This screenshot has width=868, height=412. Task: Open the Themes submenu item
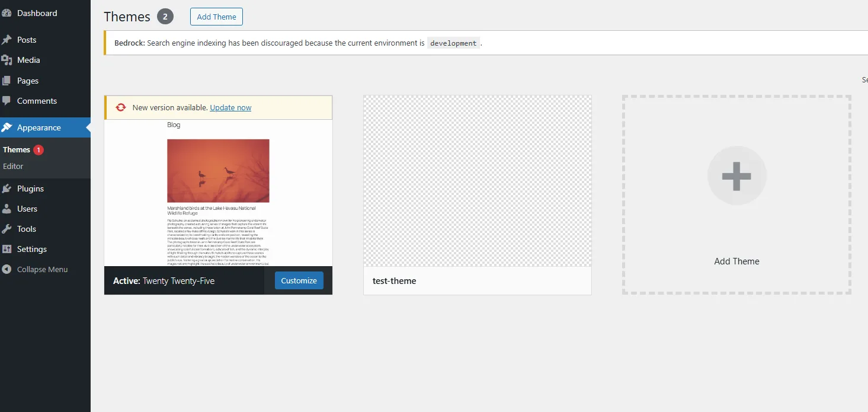pos(17,150)
